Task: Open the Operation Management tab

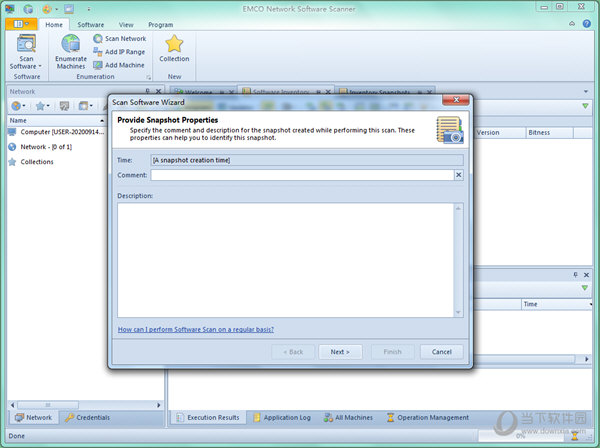Action: click(427, 417)
